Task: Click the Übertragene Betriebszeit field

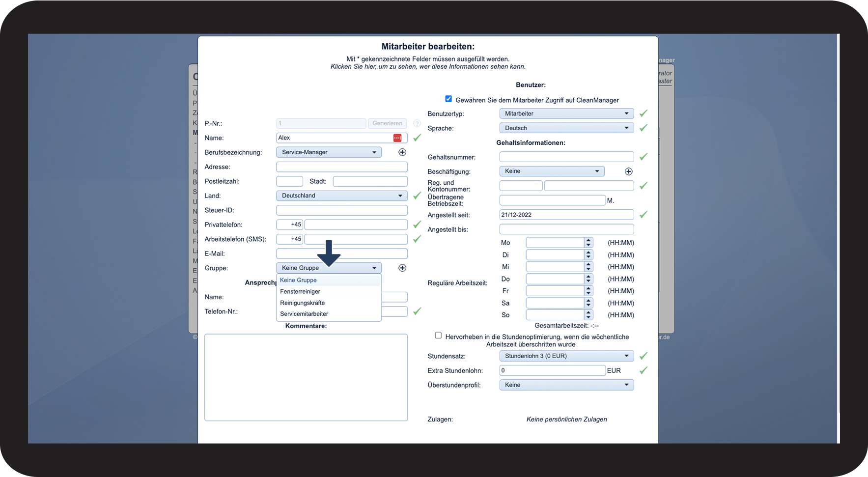Action: [553, 200]
